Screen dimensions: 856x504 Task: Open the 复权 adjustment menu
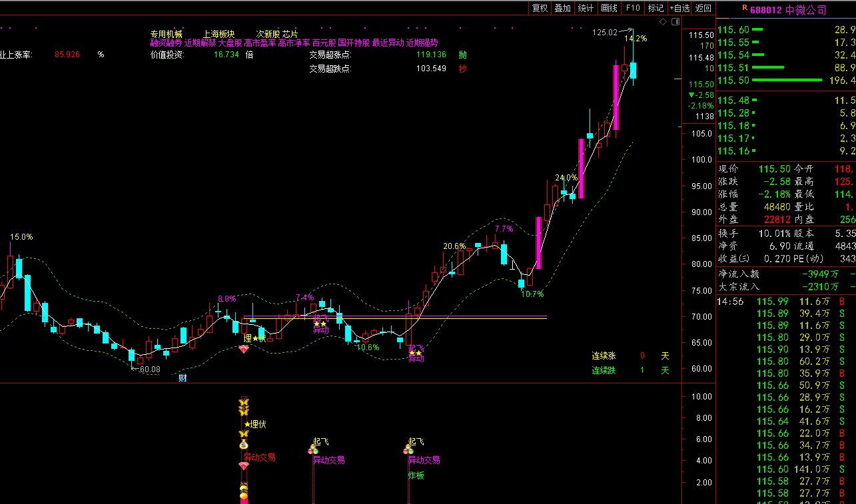[540, 8]
